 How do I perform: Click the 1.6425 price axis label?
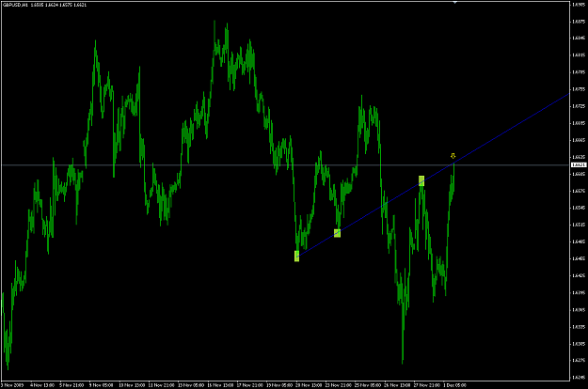pyautogui.click(x=579, y=275)
